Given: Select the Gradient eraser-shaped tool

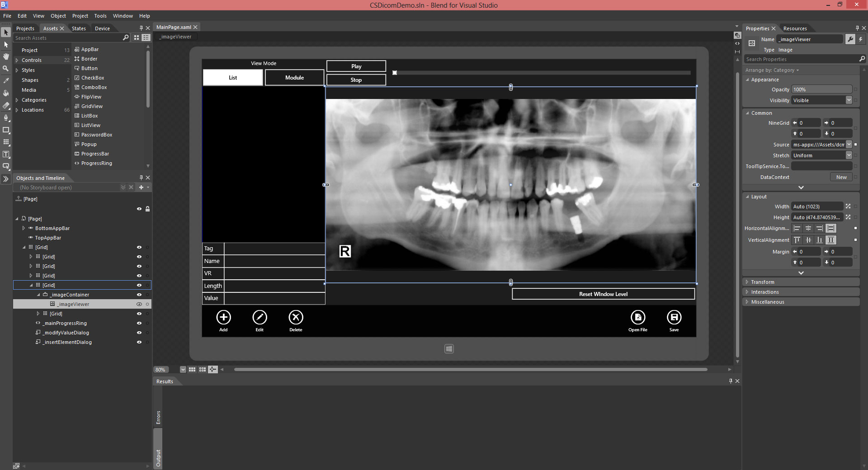Looking at the screenshot, I should (x=6, y=105).
